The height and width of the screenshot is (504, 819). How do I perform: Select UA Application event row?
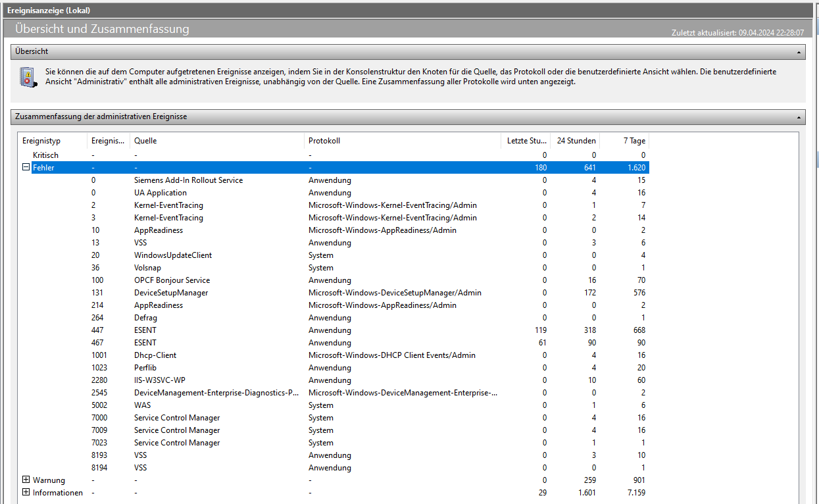tap(334, 193)
